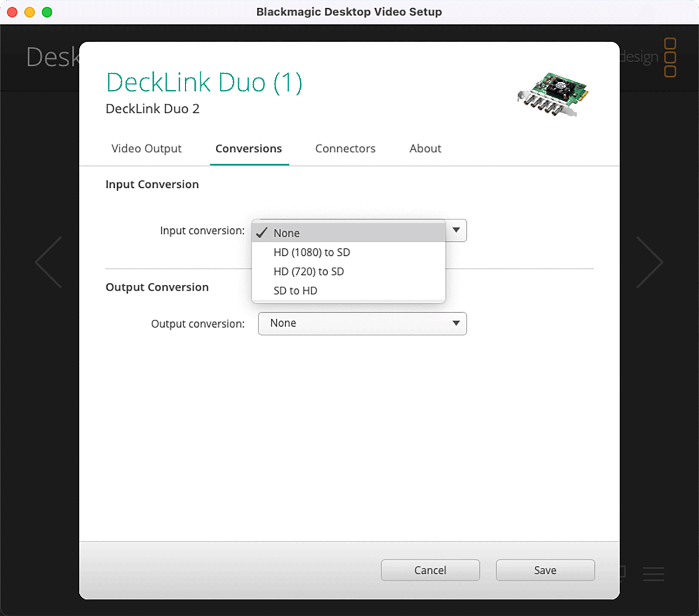Screen dimensions: 699x616
Task: Click the 'Output conversion:' field label
Action: 198,324
